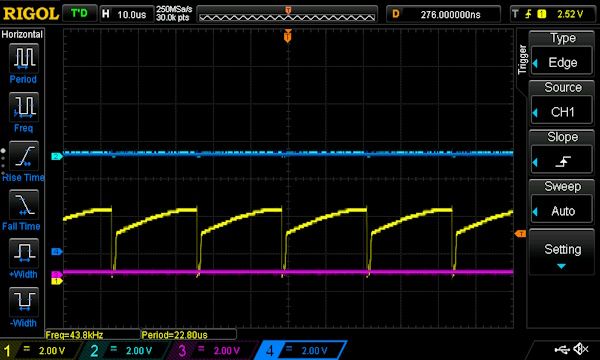The height and width of the screenshot is (360, 600).
Task: Click the channel 2 cyan ground marker
Action: click(57, 156)
